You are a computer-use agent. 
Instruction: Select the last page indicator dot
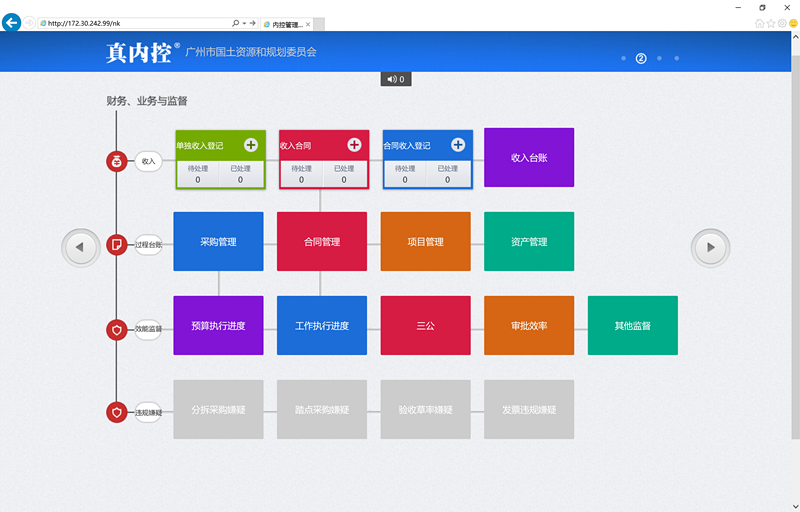pyautogui.click(x=676, y=58)
